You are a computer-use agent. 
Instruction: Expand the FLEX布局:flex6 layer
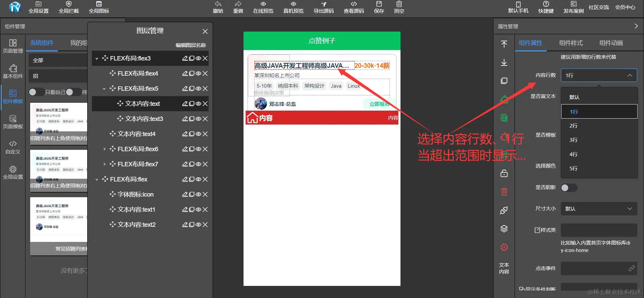click(x=104, y=149)
